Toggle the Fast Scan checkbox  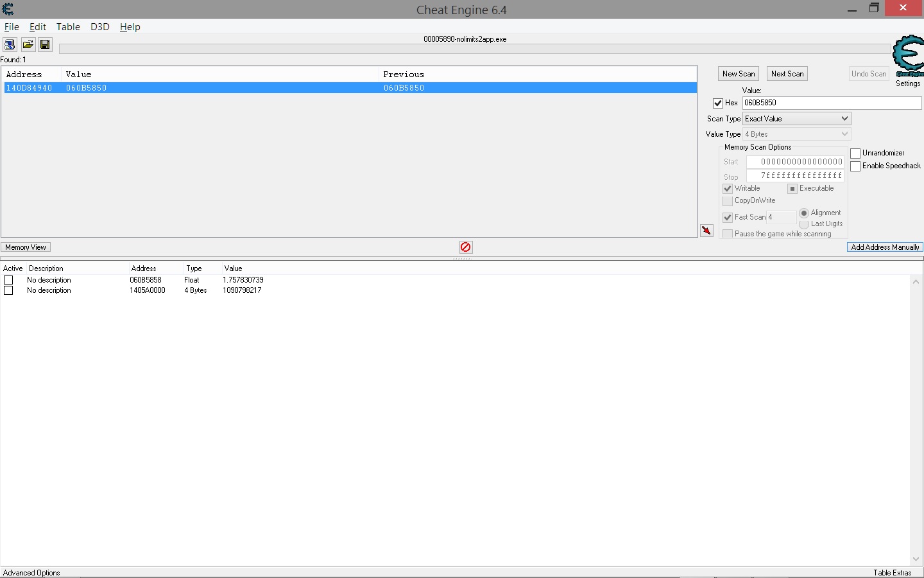point(728,218)
